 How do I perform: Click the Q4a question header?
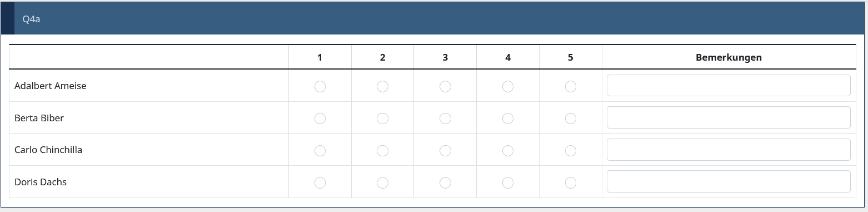pos(32,19)
